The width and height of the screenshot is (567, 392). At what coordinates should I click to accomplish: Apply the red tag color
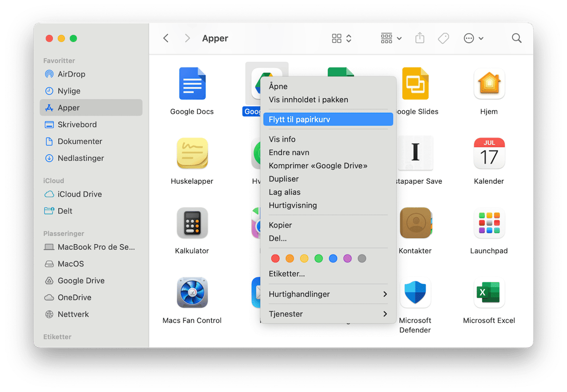click(275, 258)
